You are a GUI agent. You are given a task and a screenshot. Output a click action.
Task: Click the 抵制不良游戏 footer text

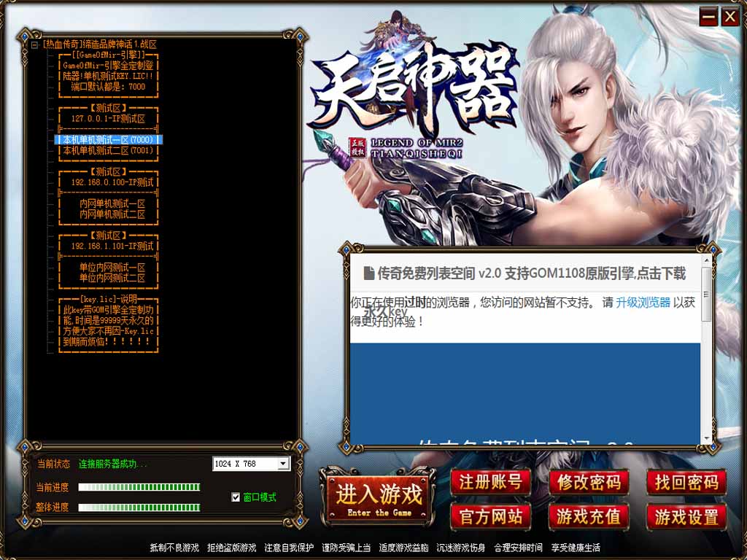click(174, 548)
